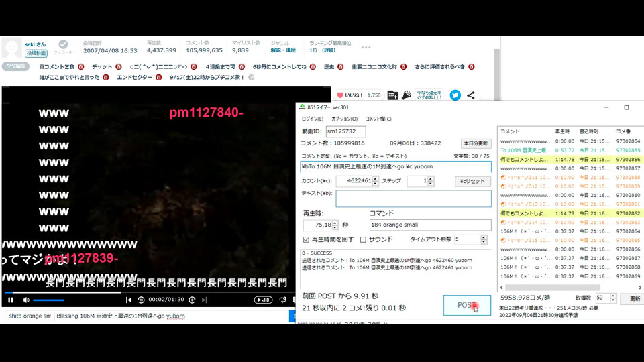Sort by the 再生時 column header
Viewport: 644px width, 362px height.
[x=562, y=131]
